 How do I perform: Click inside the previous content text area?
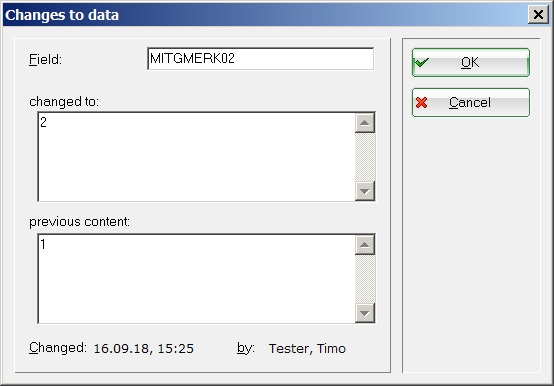pos(196,279)
